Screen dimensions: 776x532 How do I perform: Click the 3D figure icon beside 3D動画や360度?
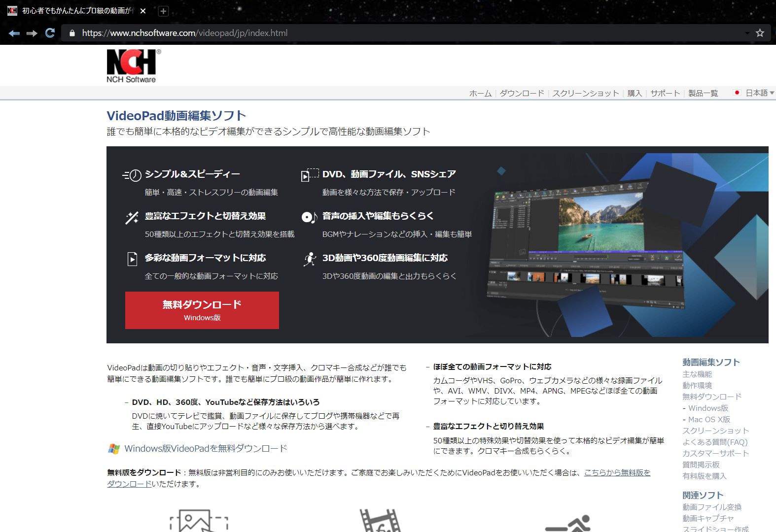tap(310, 259)
